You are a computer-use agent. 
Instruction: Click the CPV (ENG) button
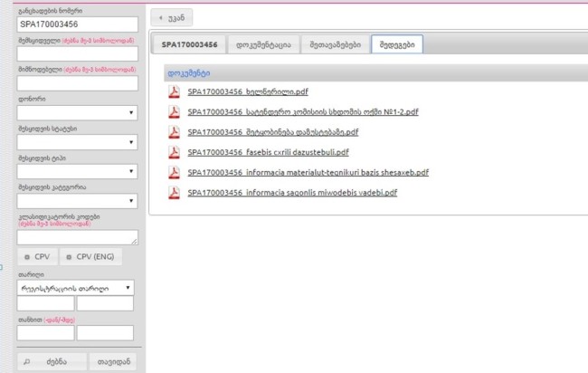tap(90, 257)
